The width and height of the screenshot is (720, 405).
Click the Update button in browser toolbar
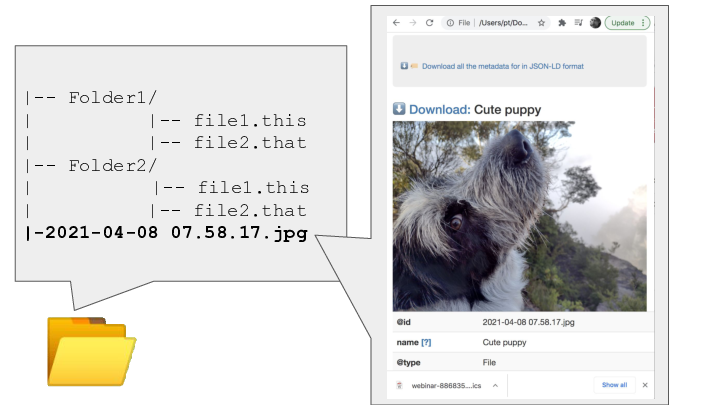tap(621, 22)
